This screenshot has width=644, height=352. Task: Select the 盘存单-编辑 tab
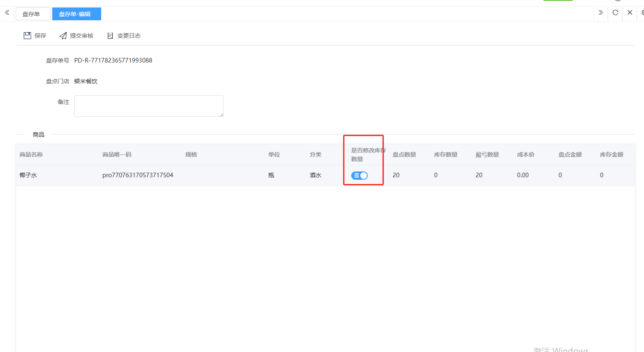(75, 14)
